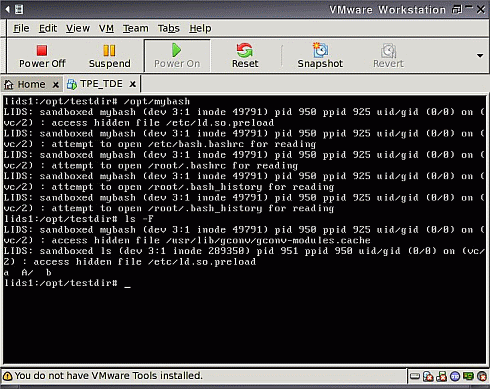Click the hard disk status icon
This screenshot has height=389, width=490.
coord(415,376)
